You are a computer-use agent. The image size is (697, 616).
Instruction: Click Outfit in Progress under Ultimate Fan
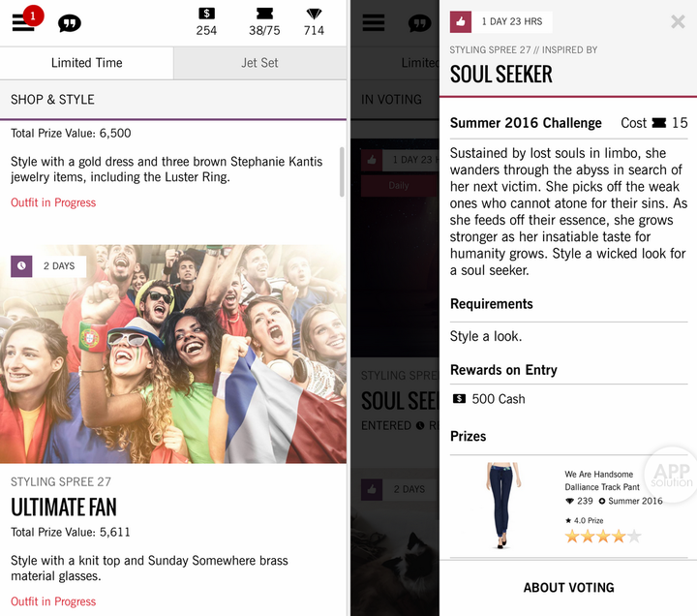click(x=53, y=601)
